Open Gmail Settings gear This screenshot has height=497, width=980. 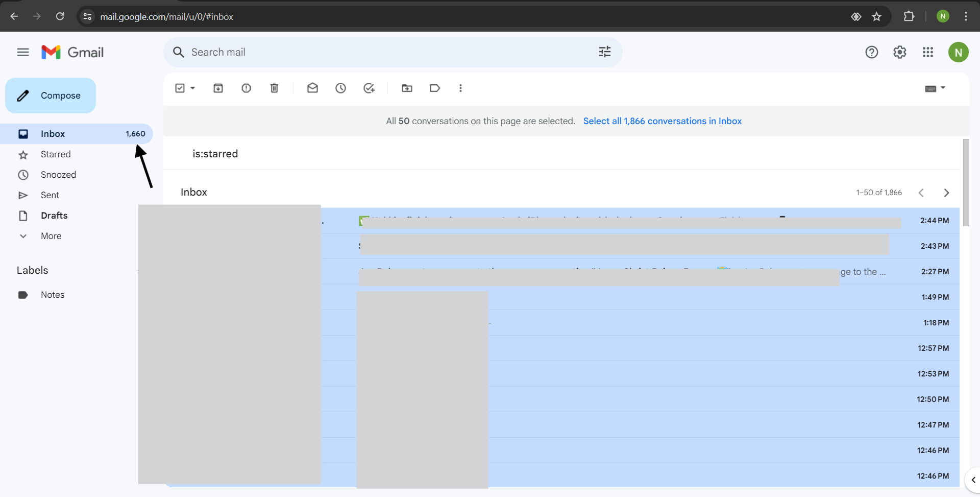pyautogui.click(x=900, y=52)
